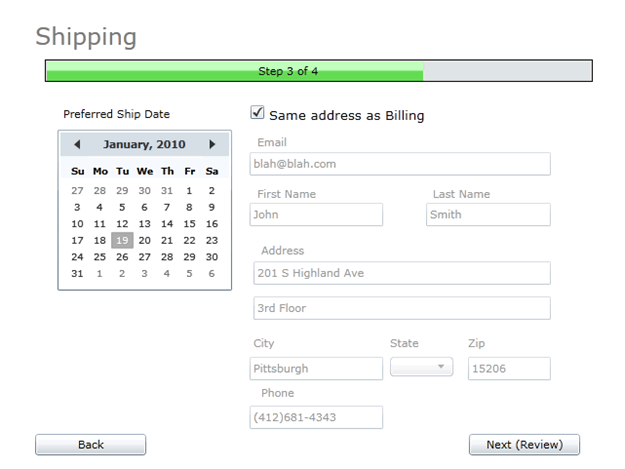This screenshot has height=469, width=625.
Task: Click the Next (Review) button
Action: coord(524,445)
